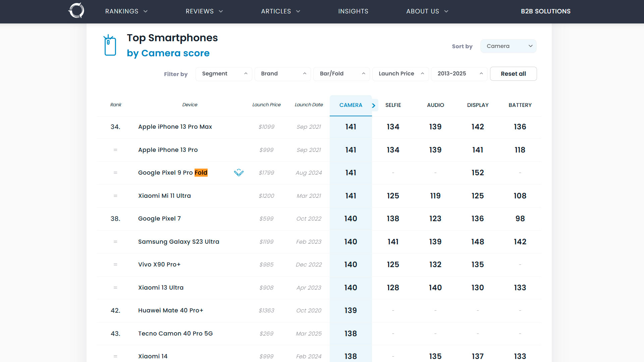The width and height of the screenshot is (644, 362).
Task: Click the Device column header
Action: (x=190, y=105)
